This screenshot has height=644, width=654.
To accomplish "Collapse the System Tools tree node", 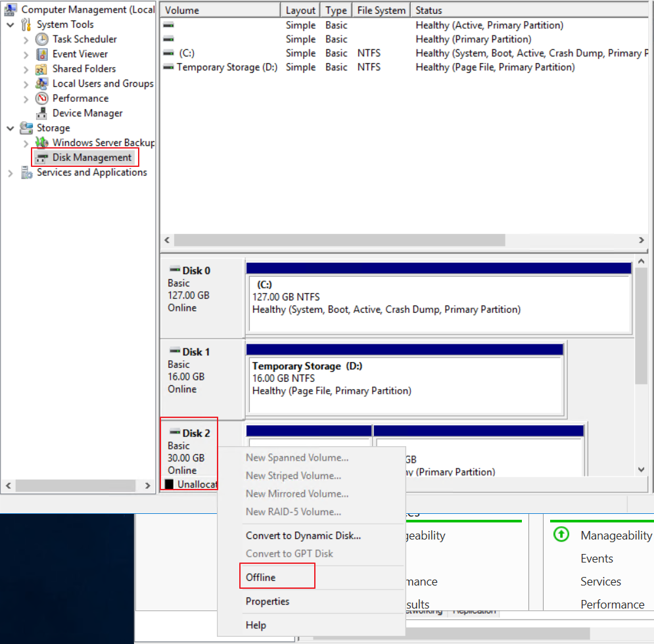I will point(11,25).
